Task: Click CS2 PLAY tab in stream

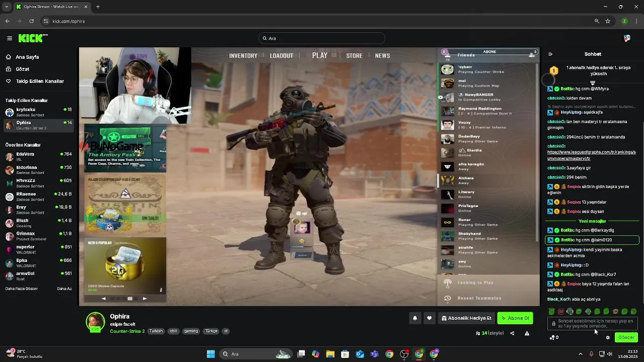Action: click(x=319, y=55)
